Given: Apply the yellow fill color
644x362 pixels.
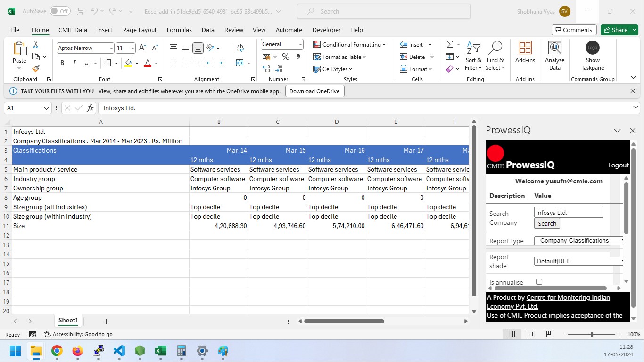Looking at the screenshot, I should click(x=128, y=63).
